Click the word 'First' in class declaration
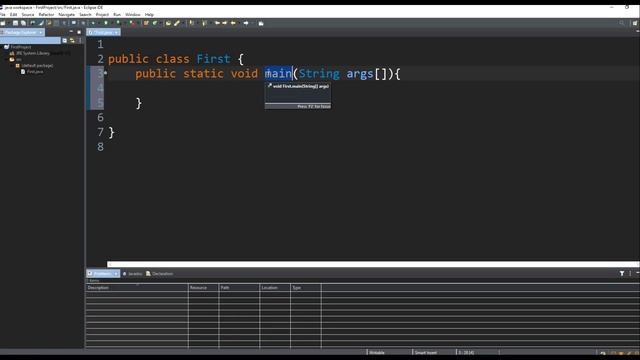This screenshot has width=640, height=360. click(213, 59)
